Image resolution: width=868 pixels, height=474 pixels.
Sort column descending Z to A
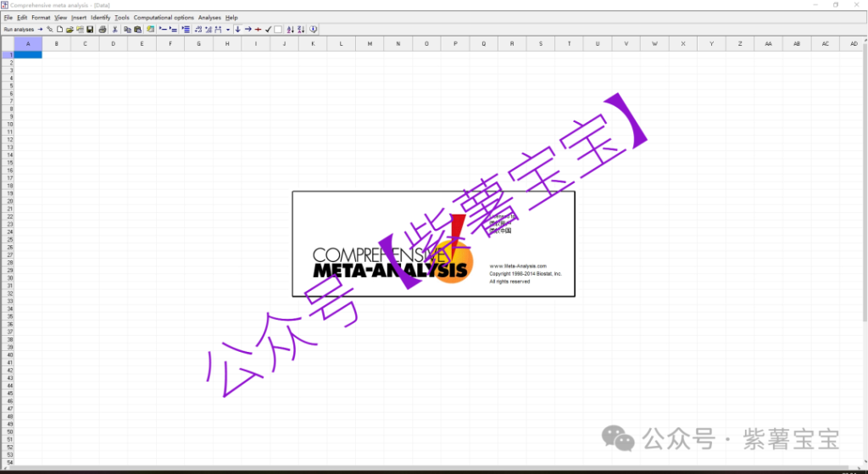tap(301, 29)
